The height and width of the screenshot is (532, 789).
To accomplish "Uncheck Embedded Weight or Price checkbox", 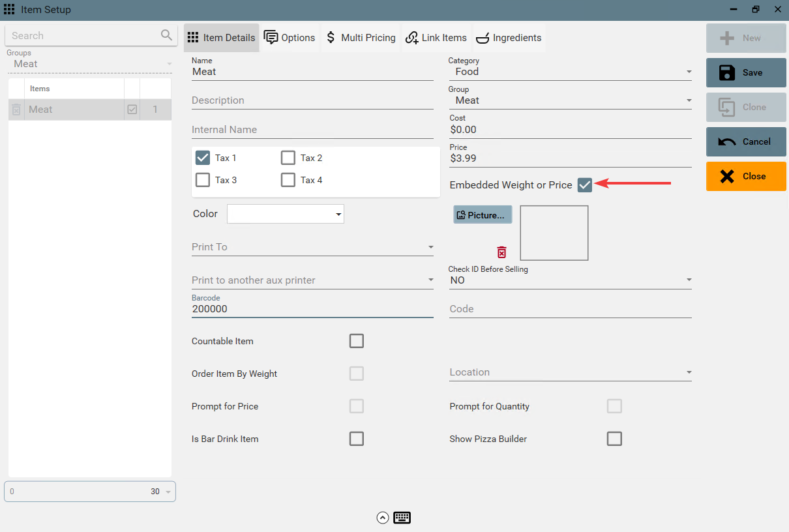I will [x=585, y=185].
